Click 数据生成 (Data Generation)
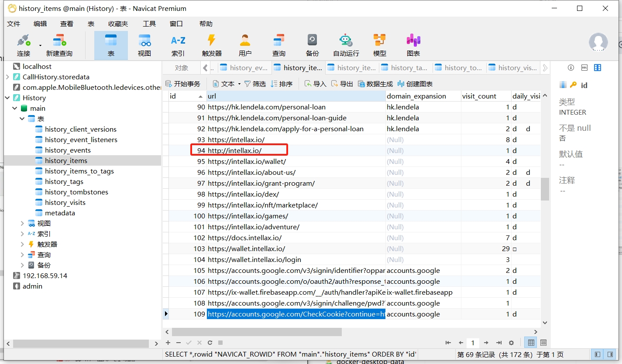Viewport: 622px width, 364px height. pos(375,84)
